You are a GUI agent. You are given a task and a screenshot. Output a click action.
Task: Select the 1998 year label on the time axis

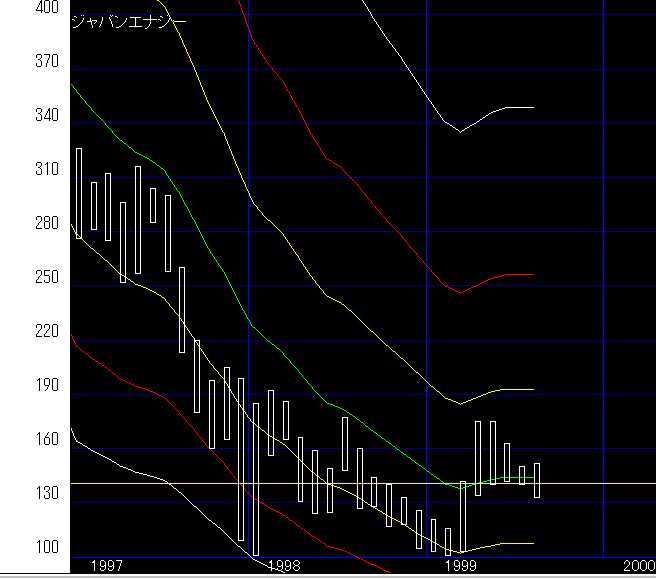[x=284, y=566]
